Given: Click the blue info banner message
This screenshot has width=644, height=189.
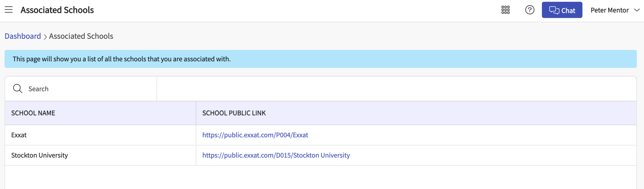Looking at the screenshot, I should pyautogui.click(x=122, y=59).
